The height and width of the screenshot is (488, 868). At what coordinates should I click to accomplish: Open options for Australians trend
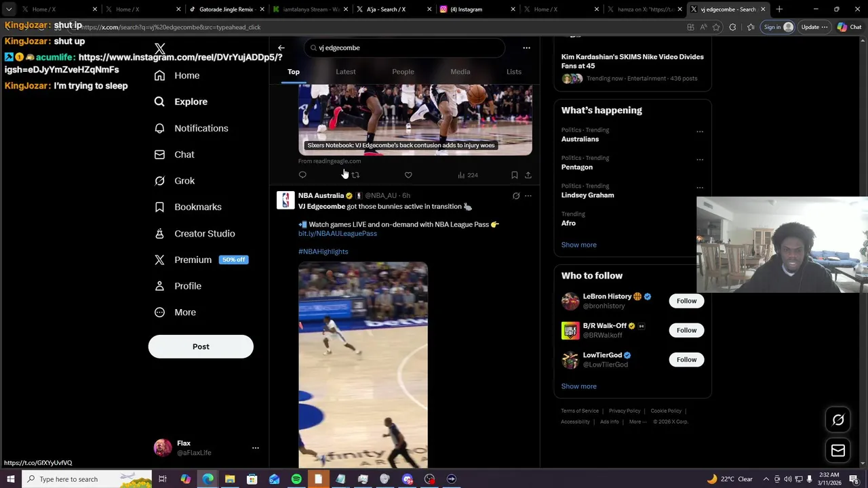[x=700, y=131]
